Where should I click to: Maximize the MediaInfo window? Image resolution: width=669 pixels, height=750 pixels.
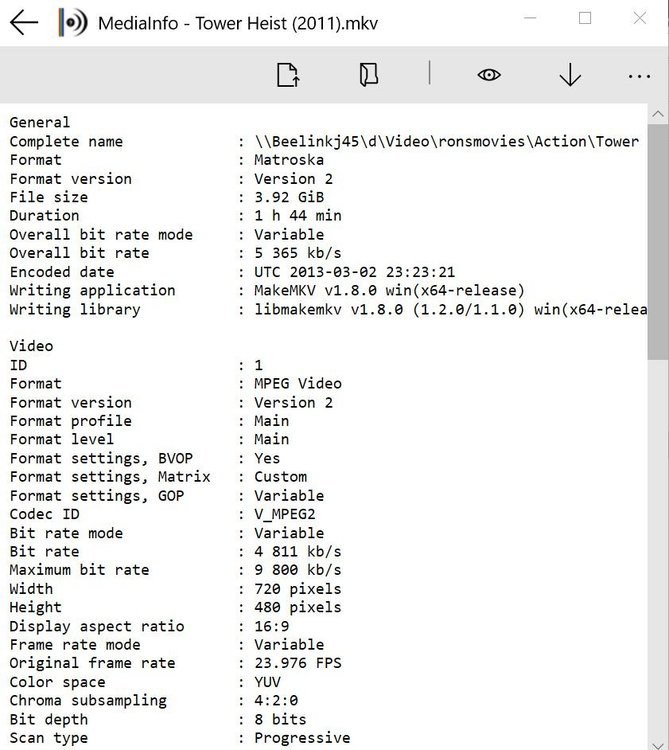pos(585,18)
